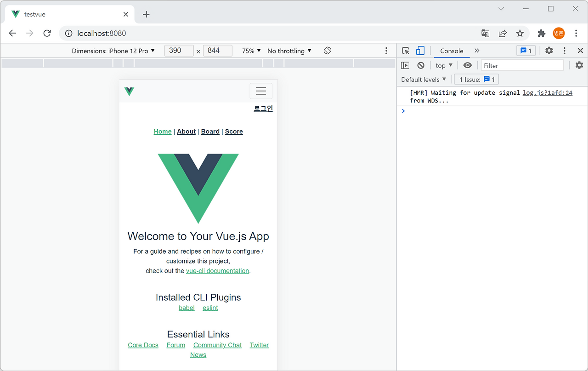Open the browser extensions puzzle icon
The image size is (588, 371).
(541, 33)
